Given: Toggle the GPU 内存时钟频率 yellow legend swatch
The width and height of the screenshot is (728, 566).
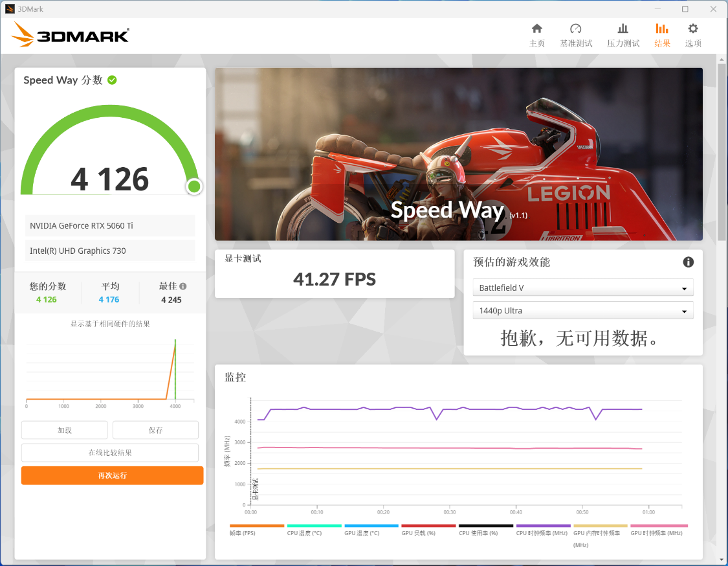Looking at the screenshot, I should tap(601, 526).
